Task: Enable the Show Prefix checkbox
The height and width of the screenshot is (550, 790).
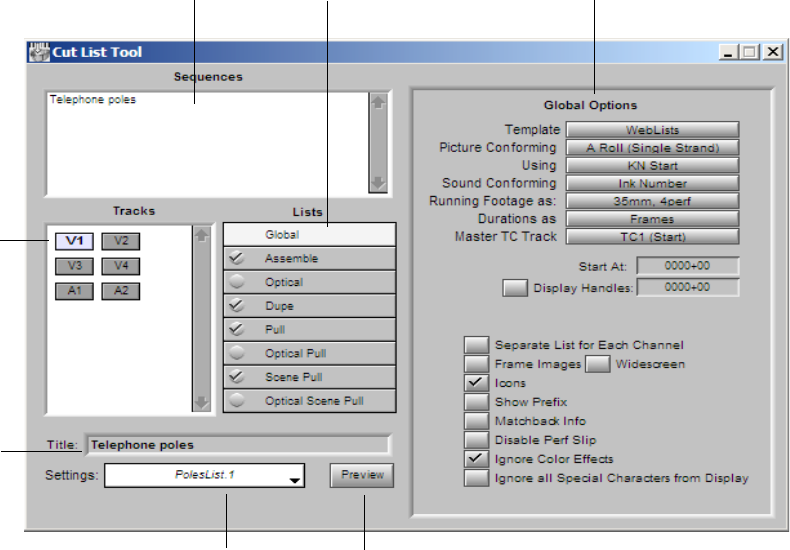Action: (476, 402)
